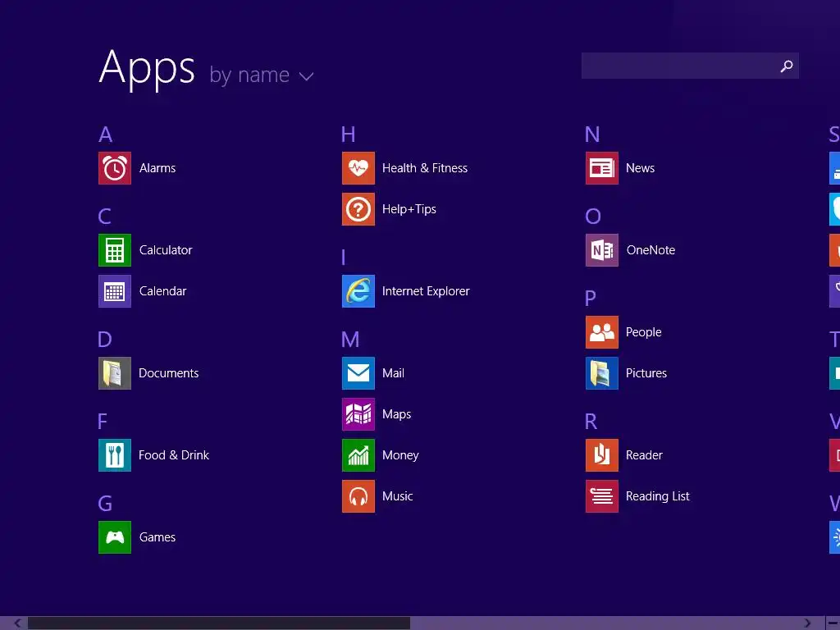Select the letter M group header
Image resolution: width=840 pixels, height=630 pixels.
click(x=350, y=340)
